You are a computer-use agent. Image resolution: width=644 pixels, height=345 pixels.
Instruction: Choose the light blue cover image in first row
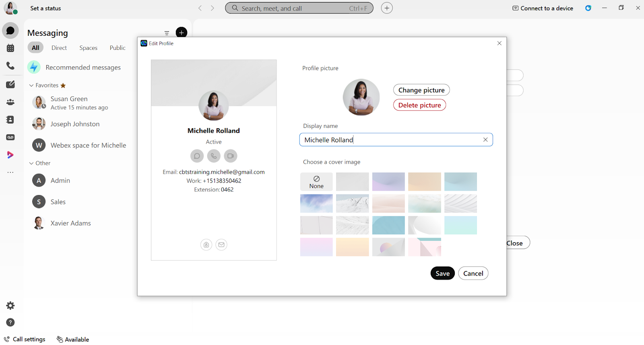(x=460, y=182)
